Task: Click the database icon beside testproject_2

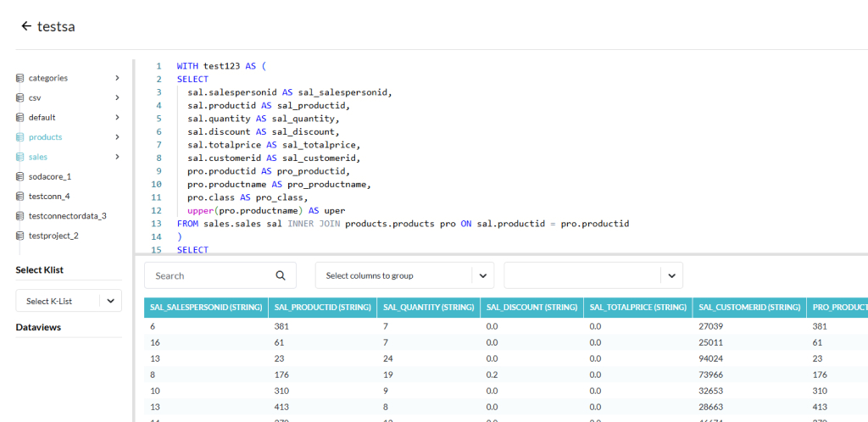Action: 19,236
